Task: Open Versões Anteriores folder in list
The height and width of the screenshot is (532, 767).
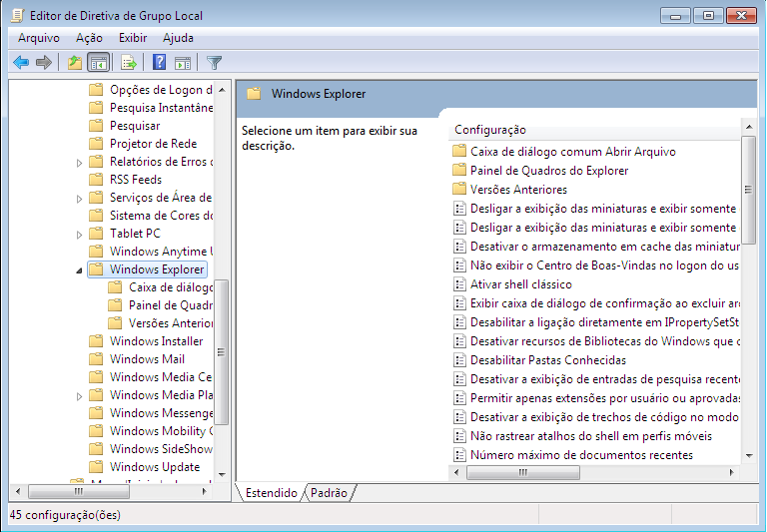Action: [510, 190]
